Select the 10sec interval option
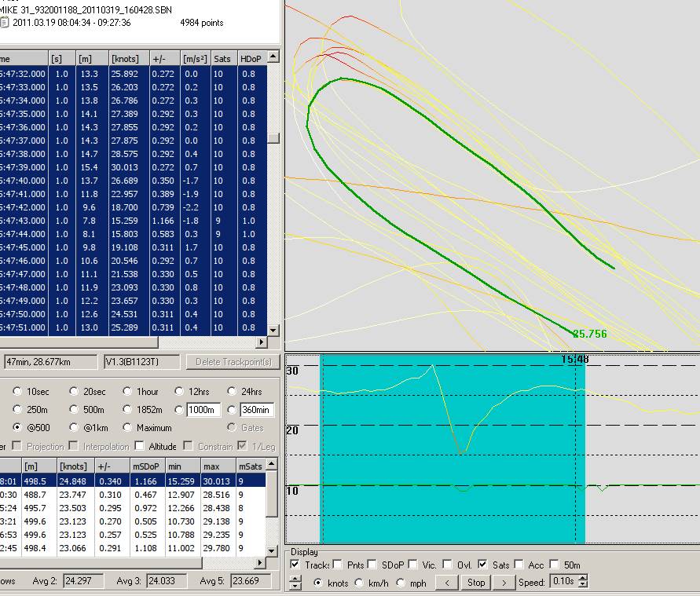This screenshot has height=596, width=700. click(15, 391)
